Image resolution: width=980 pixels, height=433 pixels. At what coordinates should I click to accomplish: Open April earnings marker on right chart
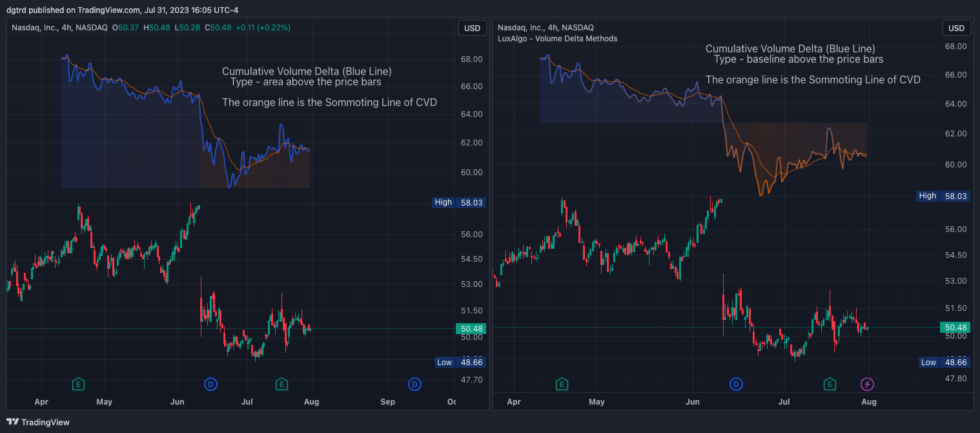pyautogui.click(x=562, y=385)
